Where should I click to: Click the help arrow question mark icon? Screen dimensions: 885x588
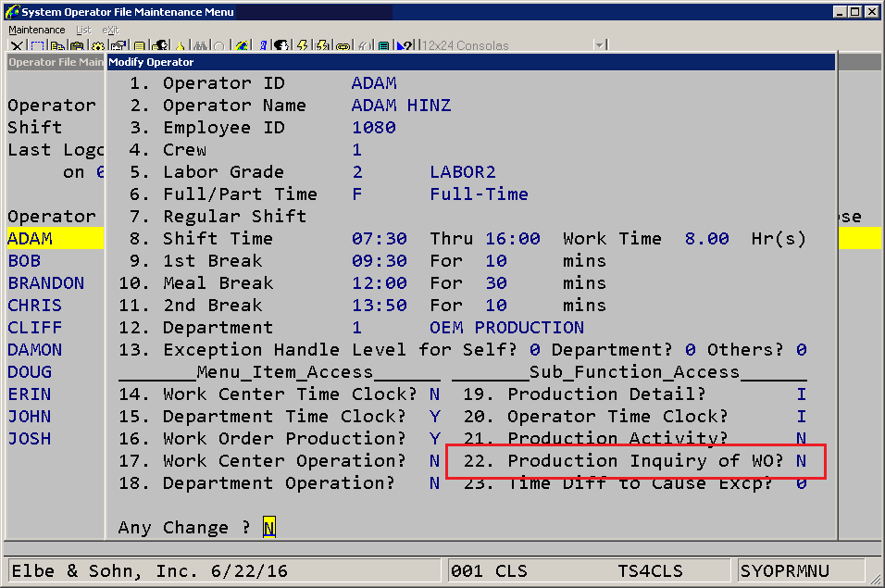(405, 45)
